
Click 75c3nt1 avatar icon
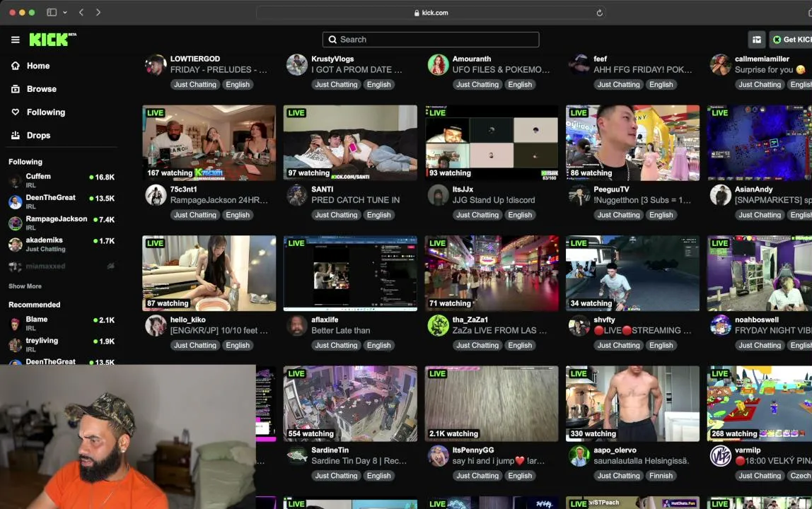point(156,195)
